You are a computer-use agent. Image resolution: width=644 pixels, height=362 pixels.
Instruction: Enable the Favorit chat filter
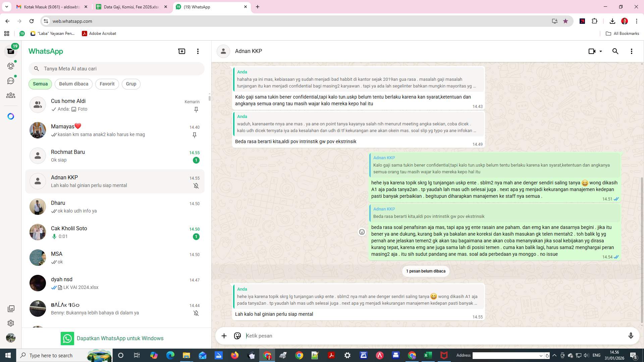coord(107,84)
